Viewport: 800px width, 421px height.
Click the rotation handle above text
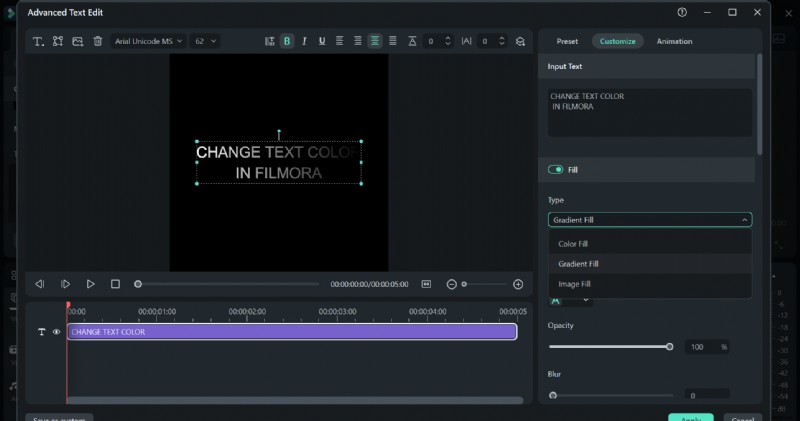point(279,132)
